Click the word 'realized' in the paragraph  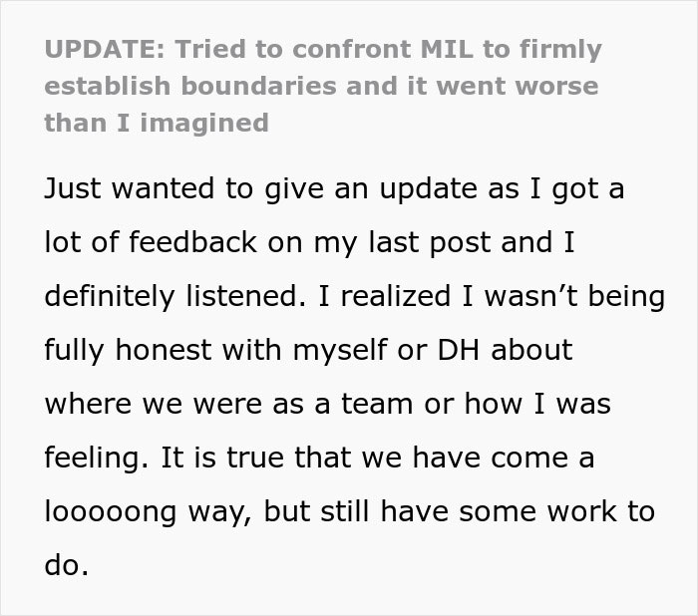[x=395, y=296]
